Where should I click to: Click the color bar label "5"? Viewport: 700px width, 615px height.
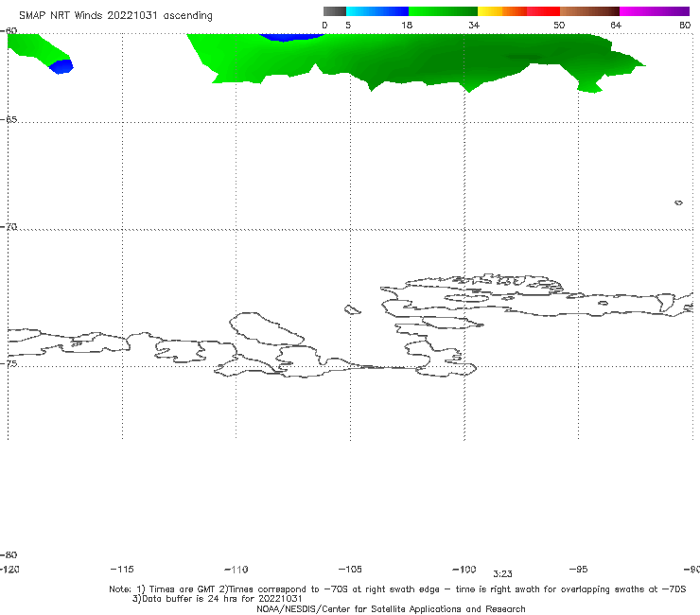348,25
